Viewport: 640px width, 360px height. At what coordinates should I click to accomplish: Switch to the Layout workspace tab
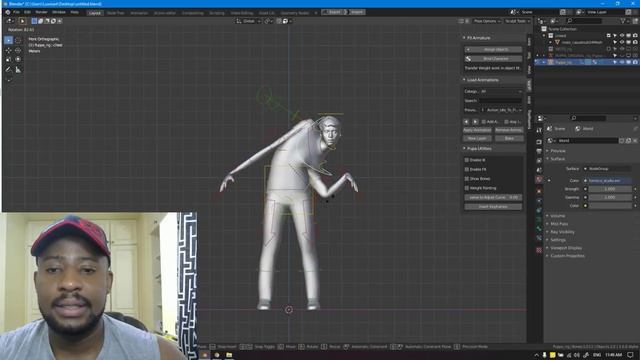(95, 13)
